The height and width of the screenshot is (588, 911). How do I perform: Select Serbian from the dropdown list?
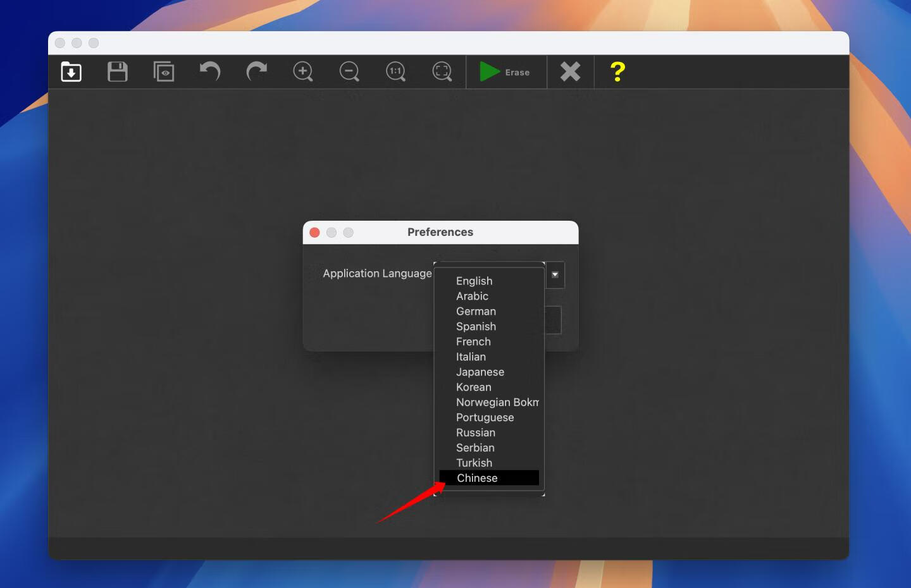pos(489,448)
